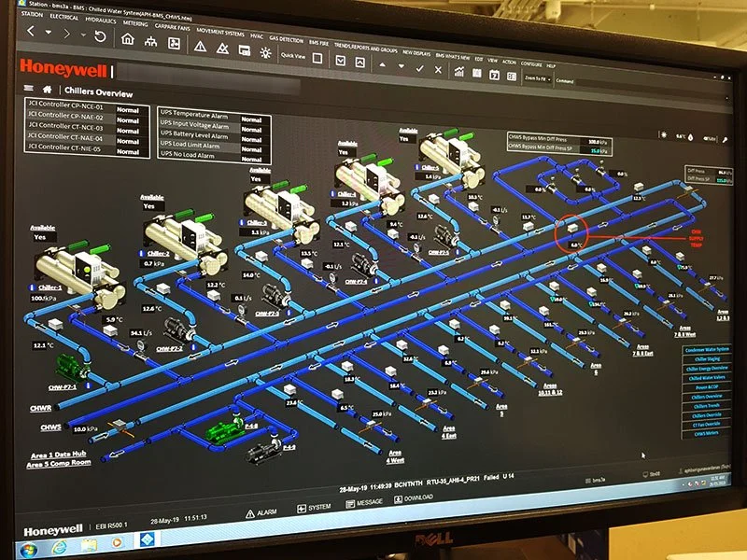Open the Chiller Staging link
Image resolution: width=747 pixels, height=560 pixels.
707,359
